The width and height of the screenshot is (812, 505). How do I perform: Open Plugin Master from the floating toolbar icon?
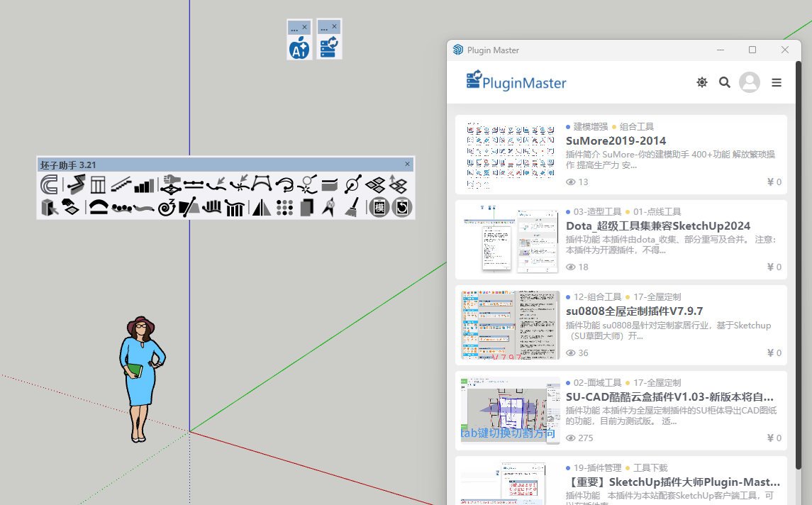[x=329, y=48]
